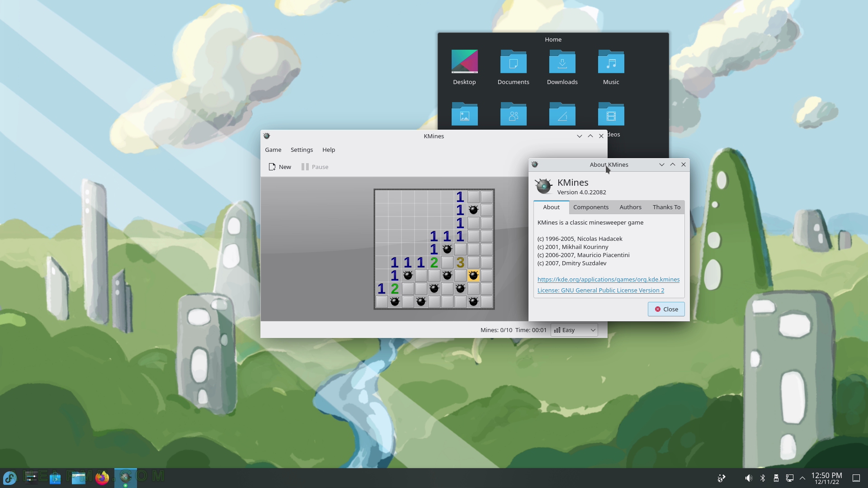Click the '(c) 2007, Dmitry Suzdalev' line
Screen dimensions: 868x488
click(x=572, y=263)
